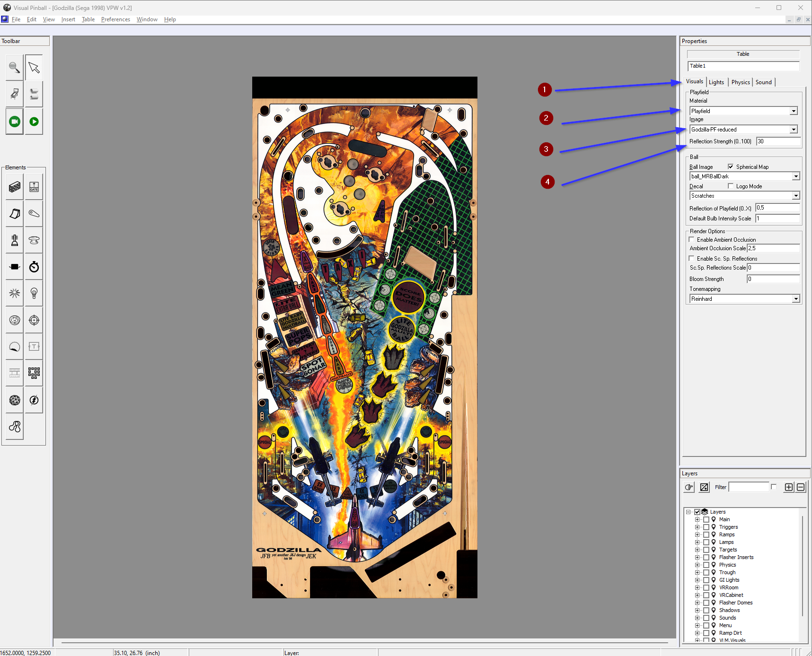Viewport: 812px width, 656px height.
Task: Select the Ramp element tool
Action: point(15,214)
